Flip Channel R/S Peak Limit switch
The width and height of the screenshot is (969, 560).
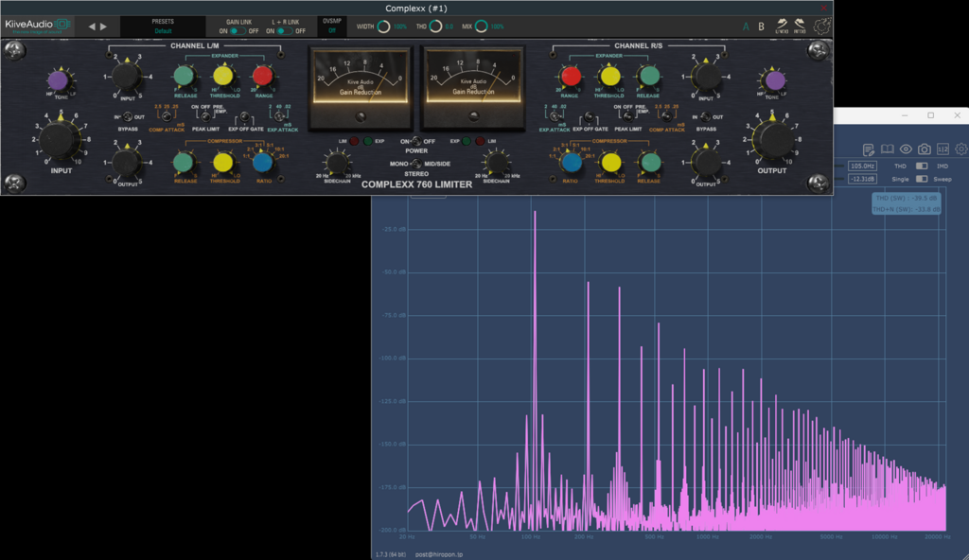pyautogui.click(x=628, y=116)
